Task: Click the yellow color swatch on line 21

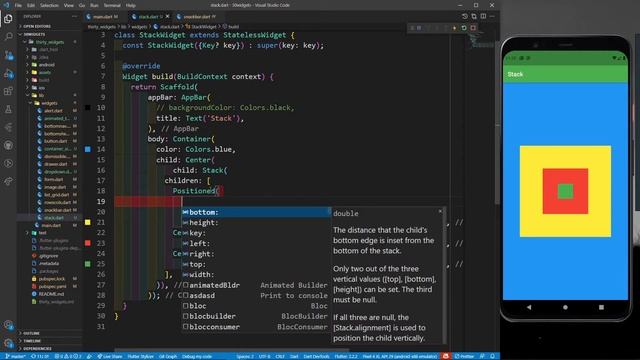Action: [88, 222]
